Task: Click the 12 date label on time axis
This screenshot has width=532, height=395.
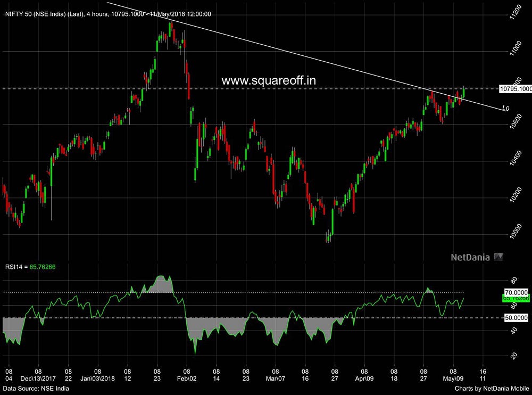Action: coord(128,378)
